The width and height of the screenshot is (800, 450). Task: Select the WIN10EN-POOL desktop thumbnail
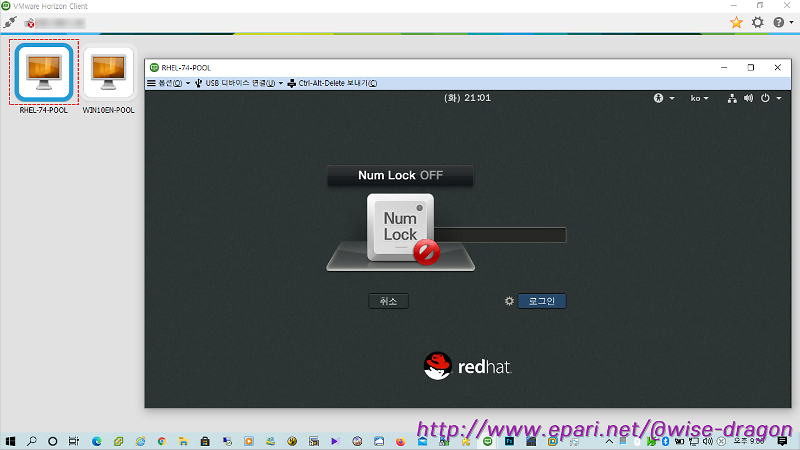coord(108,73)
